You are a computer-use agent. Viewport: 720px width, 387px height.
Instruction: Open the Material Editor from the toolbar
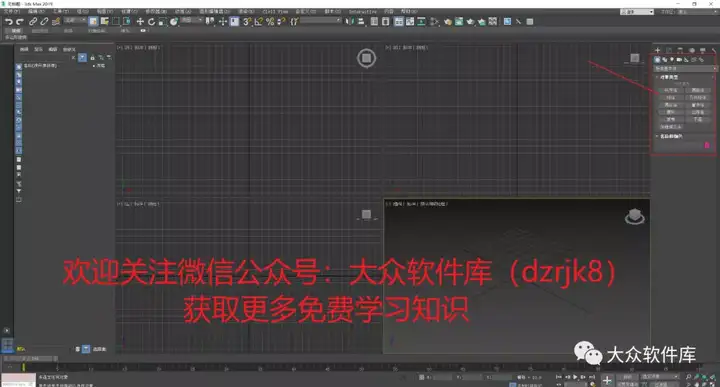tap(448, 22)
